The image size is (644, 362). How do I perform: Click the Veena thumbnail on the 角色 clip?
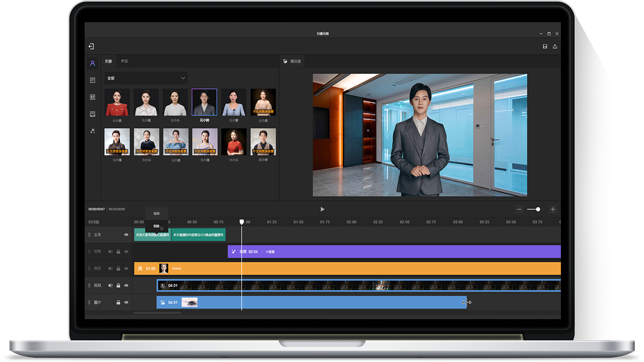point(164,269)
